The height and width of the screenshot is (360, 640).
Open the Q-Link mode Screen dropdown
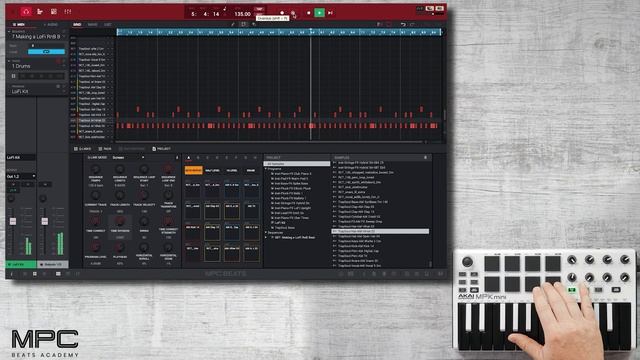(128, 158)
